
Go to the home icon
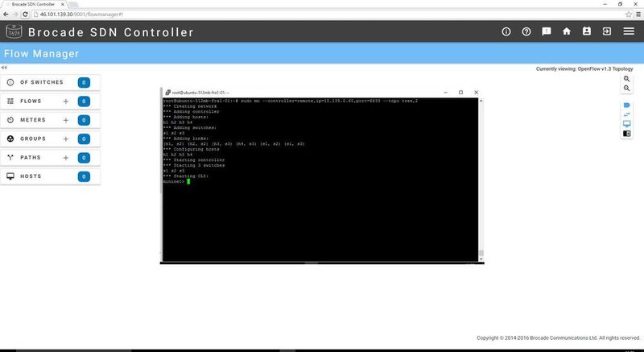coord(567,31)
